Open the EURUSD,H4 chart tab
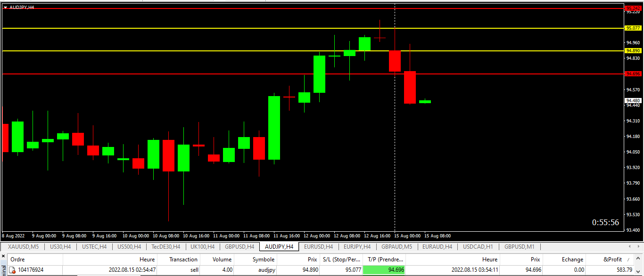The image size is (644, 276). [318, 246]
